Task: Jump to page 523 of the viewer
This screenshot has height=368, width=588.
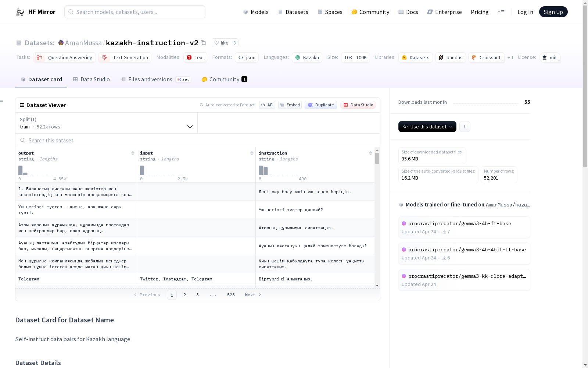Action: pyautogui.click(x=231, y=295)
